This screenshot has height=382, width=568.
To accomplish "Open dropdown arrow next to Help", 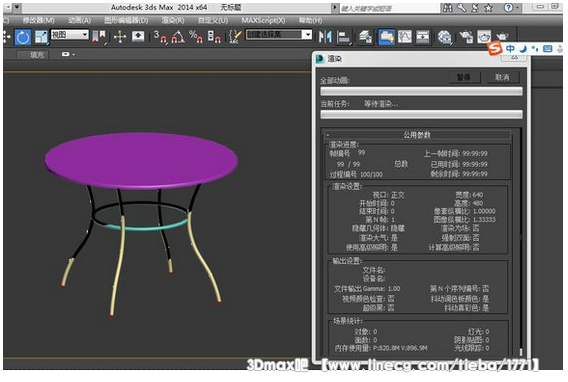I will pyautogui.click(x=517, y=8).
